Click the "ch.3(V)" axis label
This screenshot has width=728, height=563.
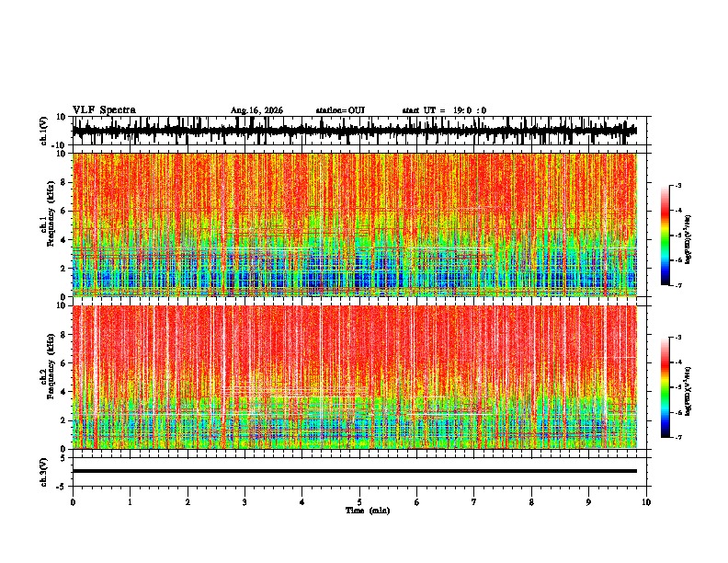44,472
